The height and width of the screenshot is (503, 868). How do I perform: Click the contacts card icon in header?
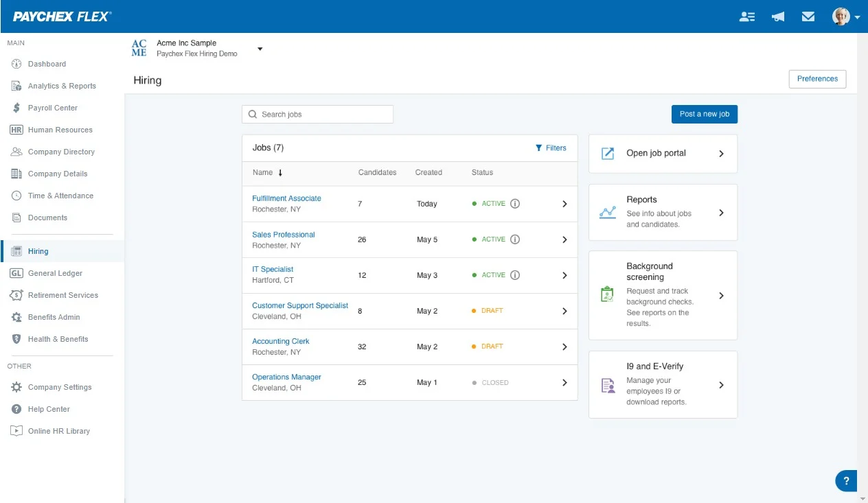[x=747, y=16]
